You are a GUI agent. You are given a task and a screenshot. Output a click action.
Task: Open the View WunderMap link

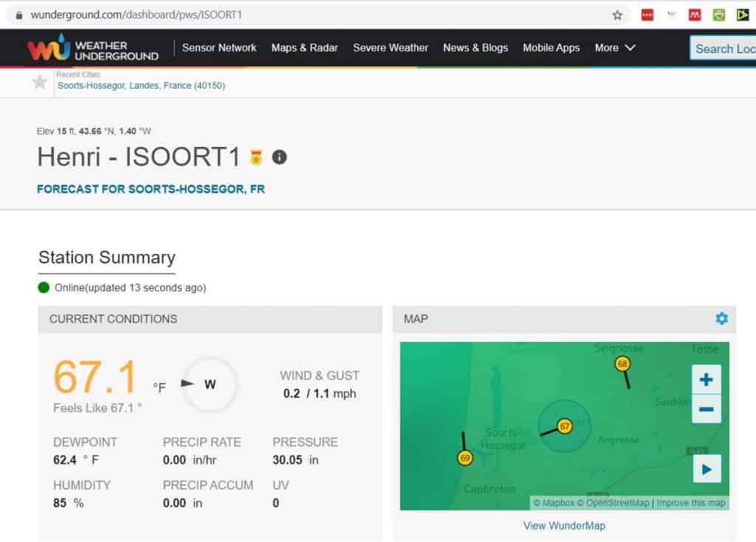pos(564,526)
